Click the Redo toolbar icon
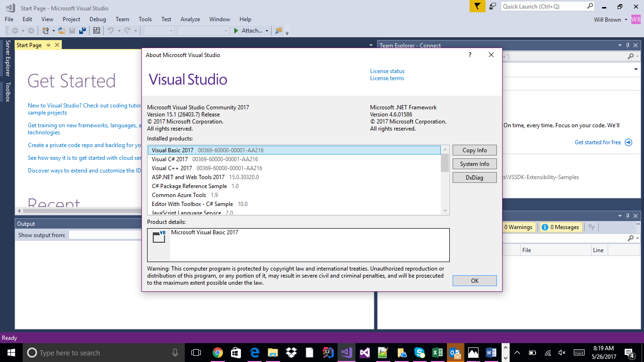Screen dimensions: 644x362 tap(127, 31)
